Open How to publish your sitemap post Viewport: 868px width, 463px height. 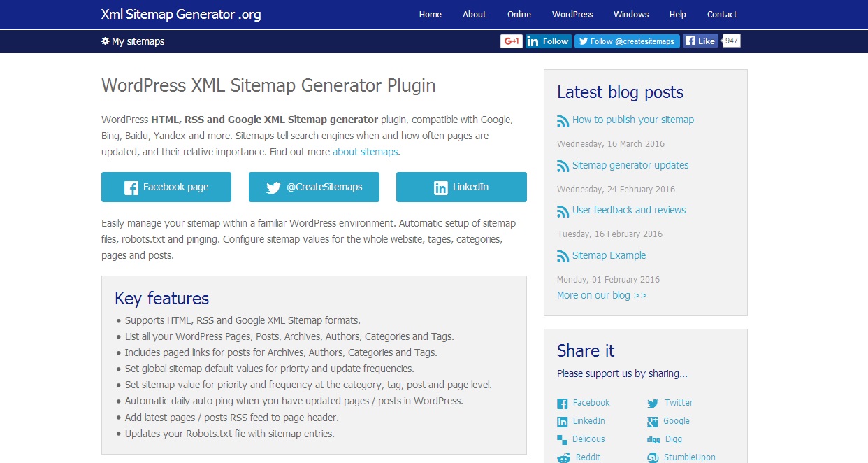point(632,120)
